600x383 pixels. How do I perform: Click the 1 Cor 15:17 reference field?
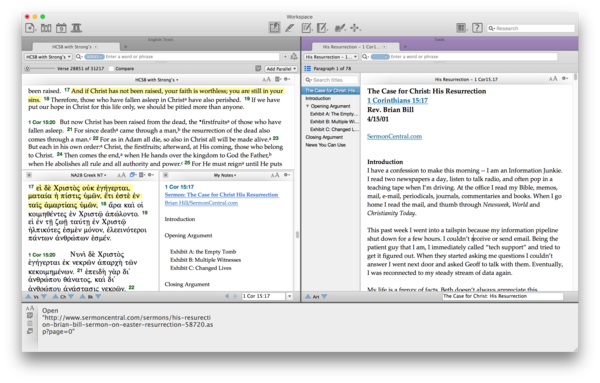(x=264, y=297)
